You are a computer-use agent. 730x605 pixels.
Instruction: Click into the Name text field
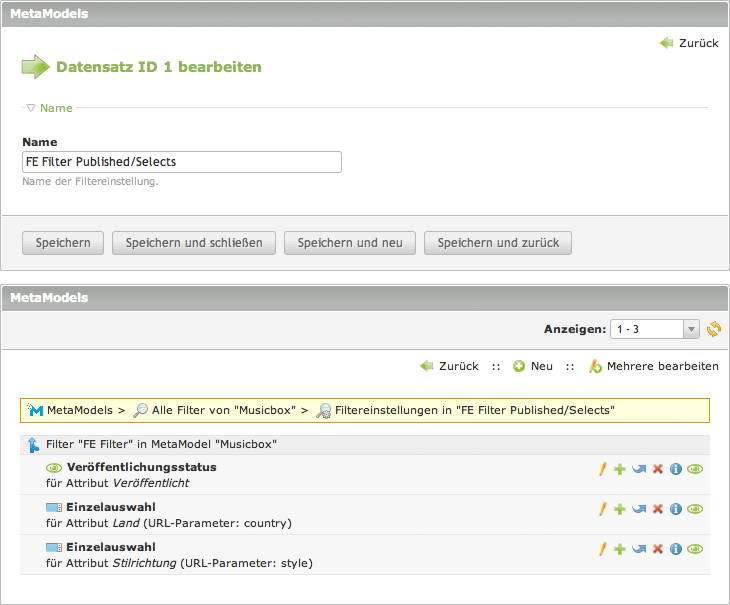182,162
